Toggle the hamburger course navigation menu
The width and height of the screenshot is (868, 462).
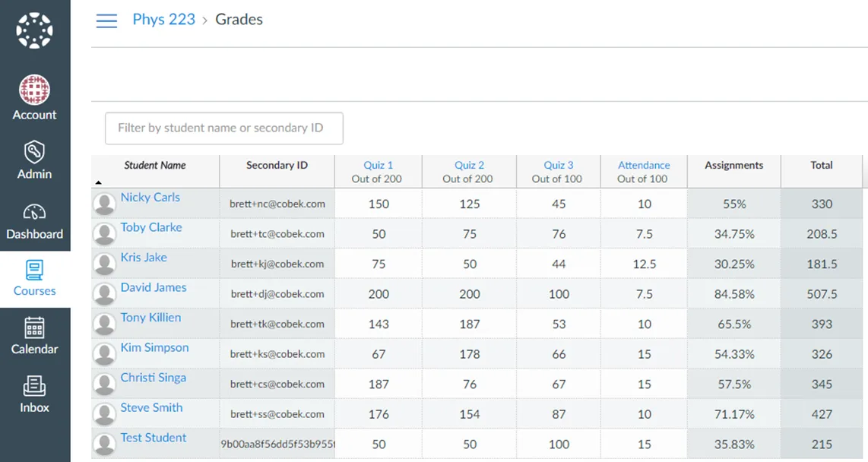[x=106, y=21]
